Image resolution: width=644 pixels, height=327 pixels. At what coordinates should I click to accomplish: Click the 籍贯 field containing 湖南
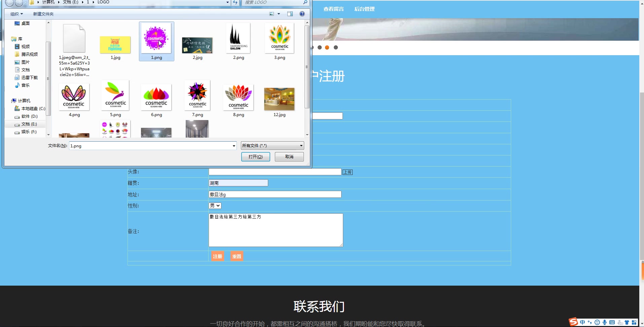(x=238, y=183)
